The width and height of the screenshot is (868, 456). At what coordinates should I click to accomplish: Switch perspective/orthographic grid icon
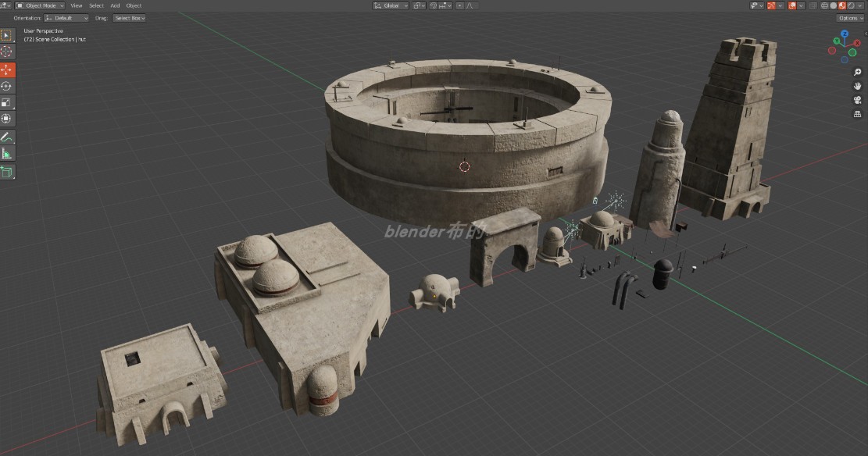point(857,113)
